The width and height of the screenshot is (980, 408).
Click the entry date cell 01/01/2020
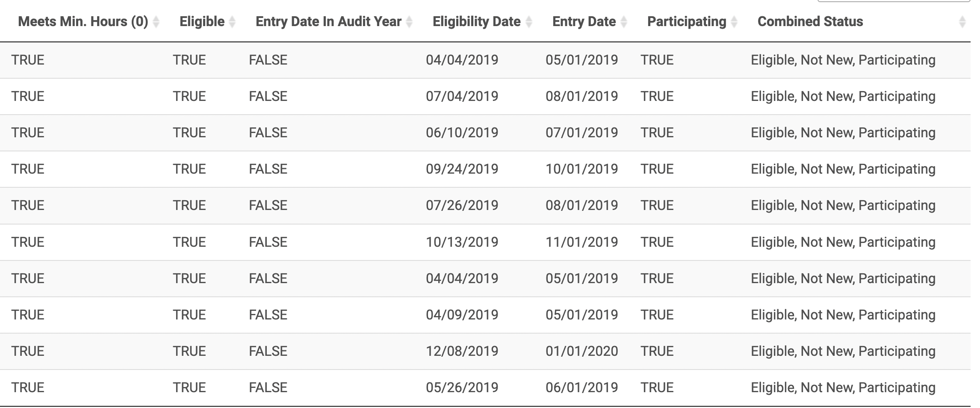(582, 351)
